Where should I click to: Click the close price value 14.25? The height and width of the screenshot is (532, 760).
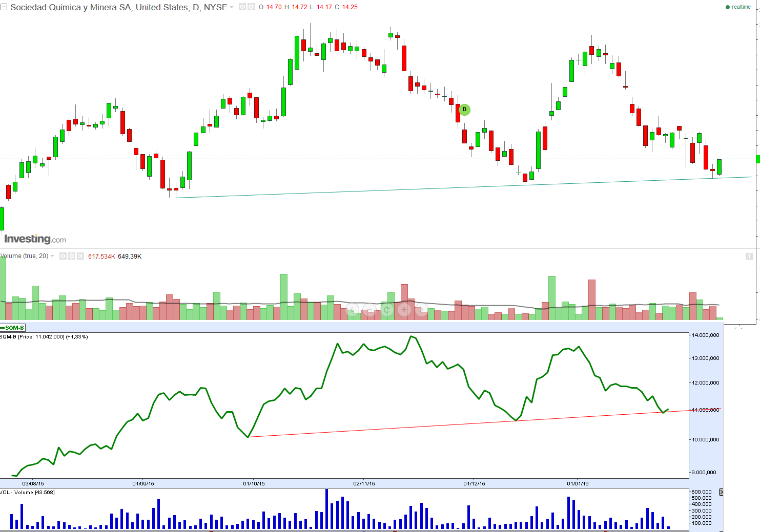(350, 7)
